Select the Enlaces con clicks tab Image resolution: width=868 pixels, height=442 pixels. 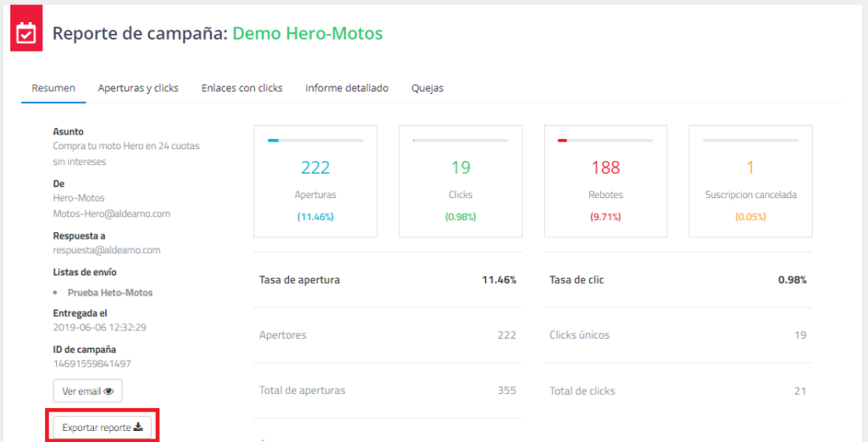pos(242,88)
